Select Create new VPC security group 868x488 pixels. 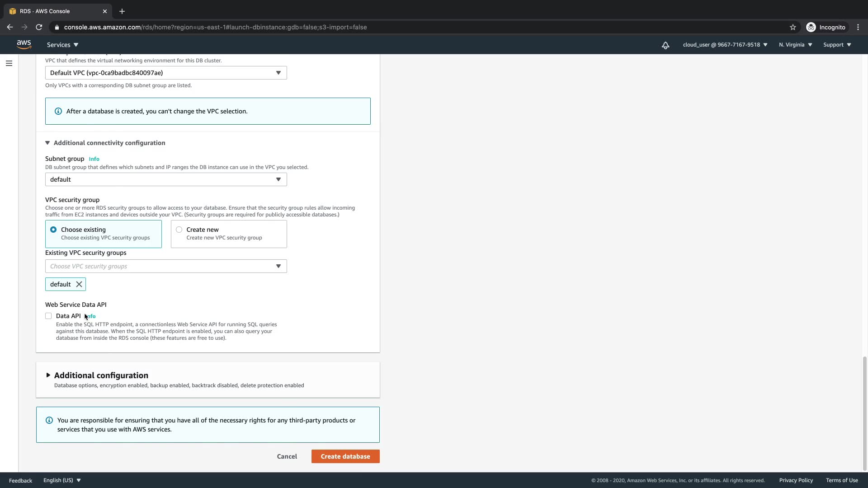[179, 230]
